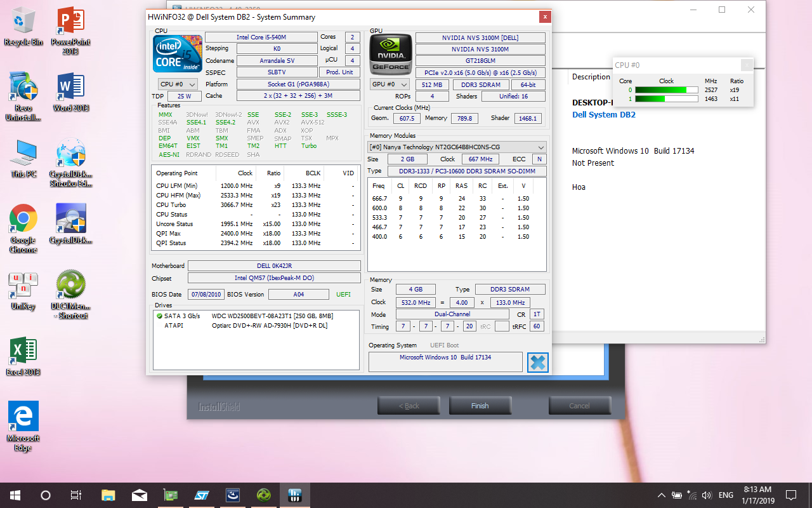Click the Dual-Channel memory mode field
Viewport: 812px width, 508px height.
coord(452,314)
